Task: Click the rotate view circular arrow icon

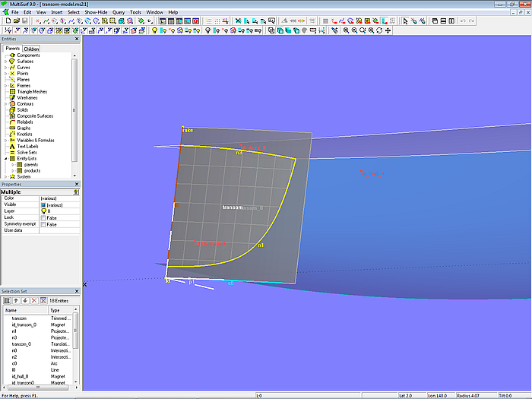Action: [379, 31]
